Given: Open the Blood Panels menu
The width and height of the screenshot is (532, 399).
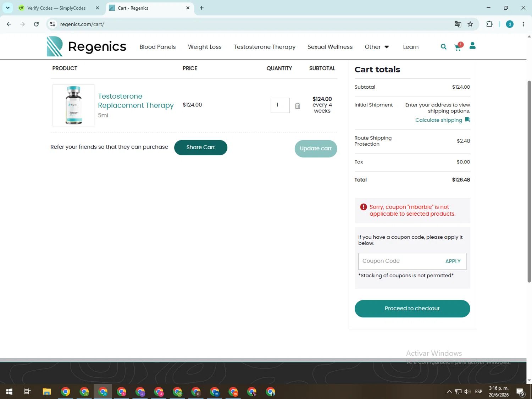Looking at the screenshot, I should [157, 47].
